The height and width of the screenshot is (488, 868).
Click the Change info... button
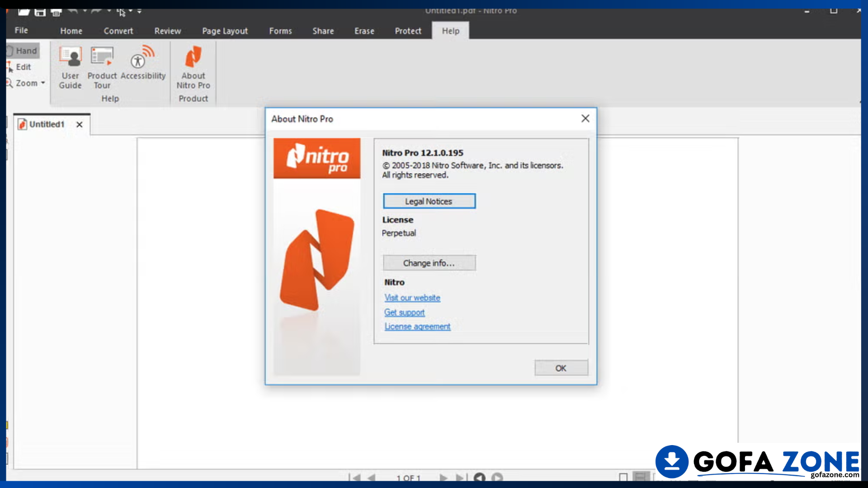pos(429,263)
